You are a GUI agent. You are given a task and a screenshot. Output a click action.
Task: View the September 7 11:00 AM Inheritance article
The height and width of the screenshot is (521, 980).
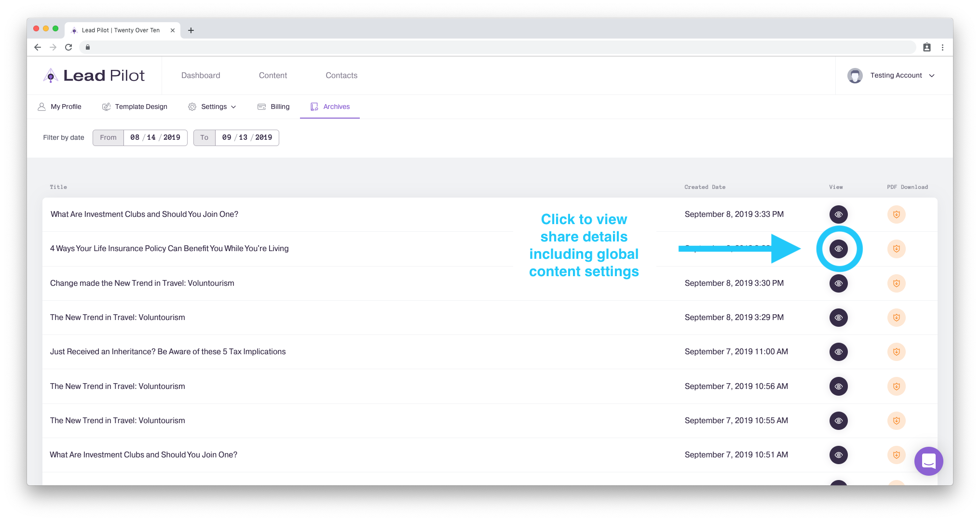838,352
